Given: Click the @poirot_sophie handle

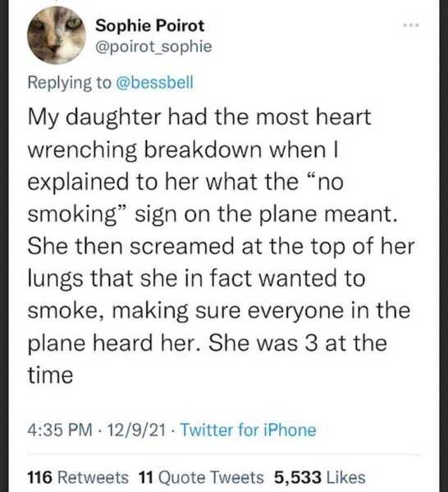Looking at the screenshot, I should click(x=153, y=47).
